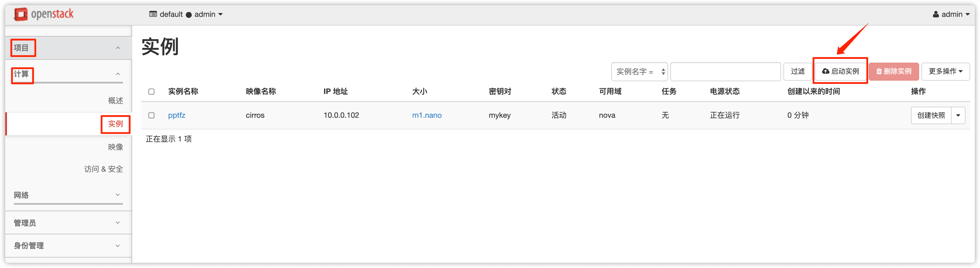Focus the instance filter text field
The height and width of the screenshot is (268, 980).
tap(725, 72)
